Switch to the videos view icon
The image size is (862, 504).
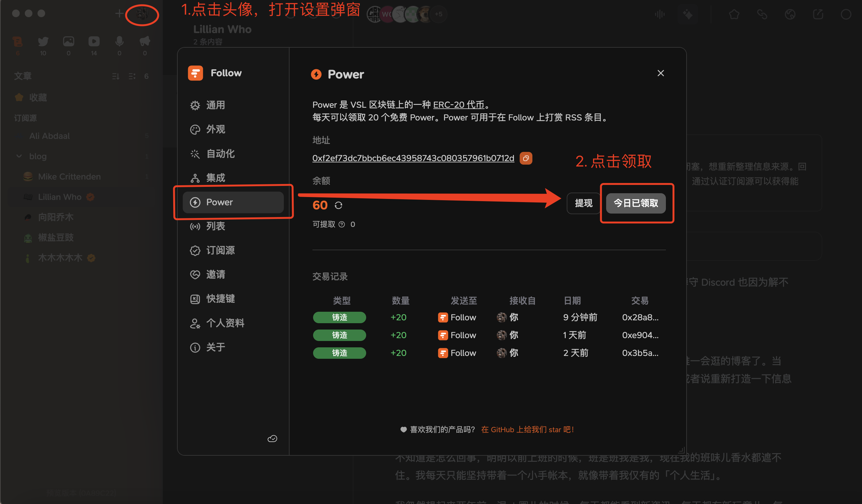coord(94,42)
